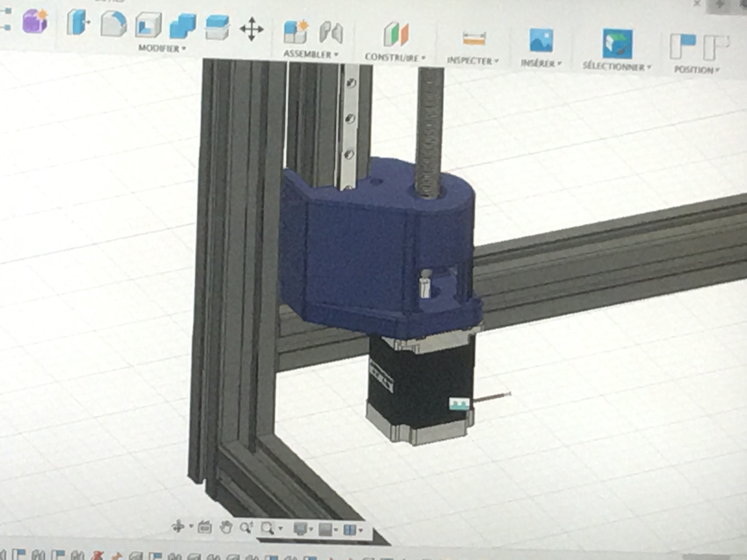This screenshot has width=747, height=560.
Task: Click the Zoom Window fit icon
Action: (268, 528)
